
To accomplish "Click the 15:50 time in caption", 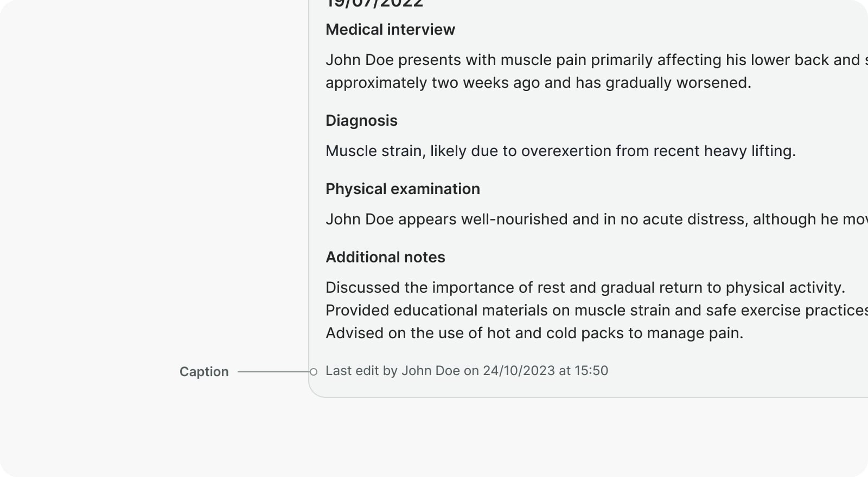I will point(591,371).
